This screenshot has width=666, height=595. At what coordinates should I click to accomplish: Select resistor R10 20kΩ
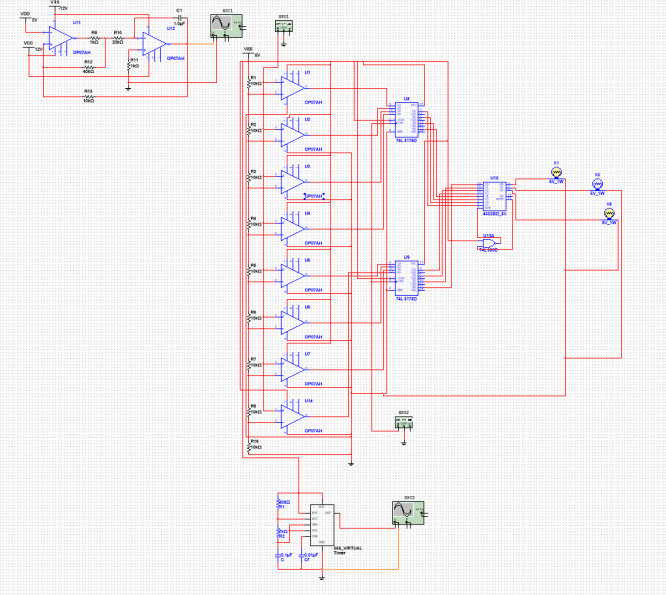118,38
